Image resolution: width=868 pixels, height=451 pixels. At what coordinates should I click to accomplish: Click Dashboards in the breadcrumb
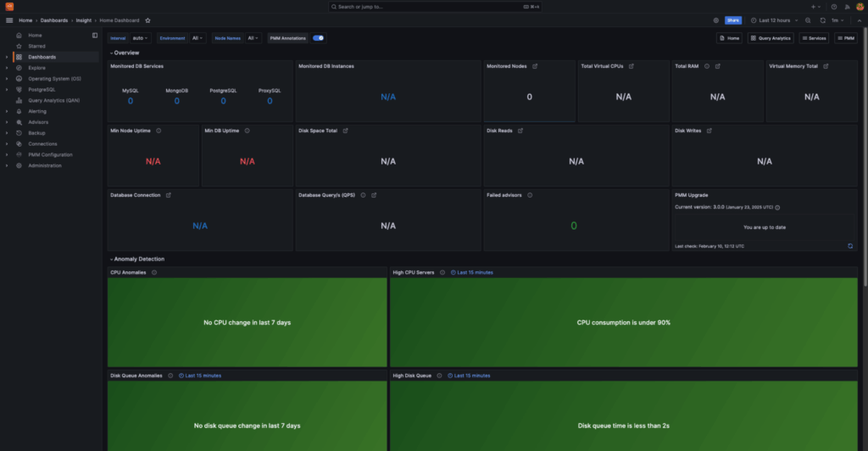click(53, 20)
